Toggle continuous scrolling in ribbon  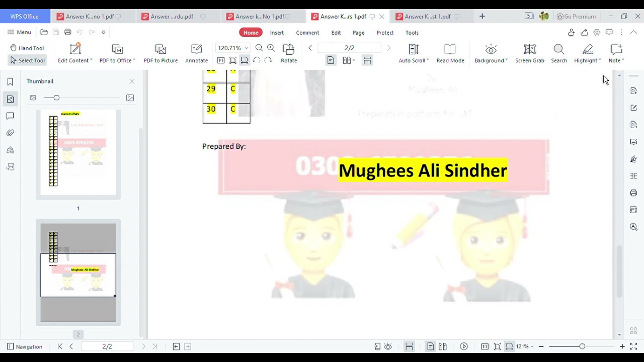point(367,60)
